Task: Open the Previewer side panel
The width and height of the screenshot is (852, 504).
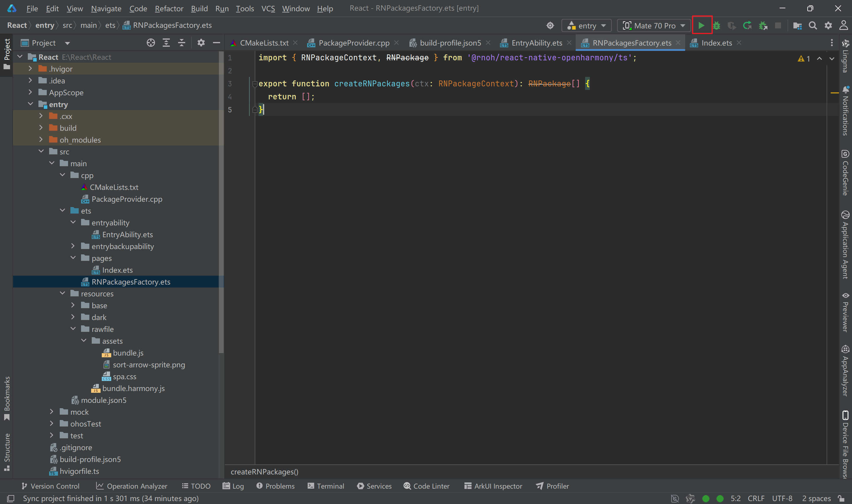Action: [845, 312]
